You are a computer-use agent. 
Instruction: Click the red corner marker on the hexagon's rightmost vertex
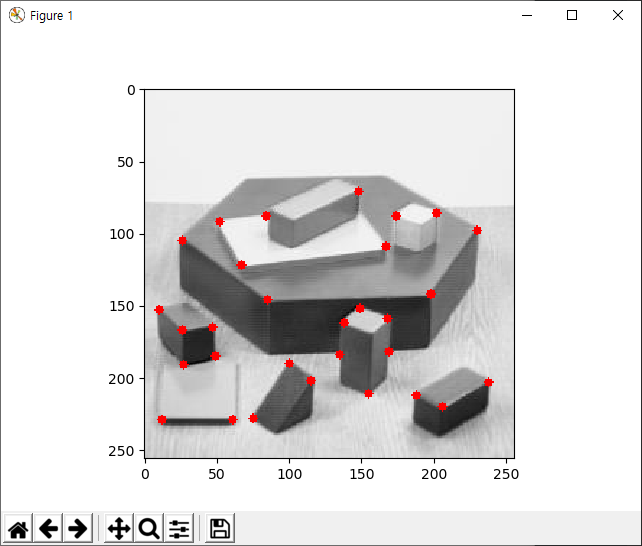pyautogui.click(x=477, y=230)
